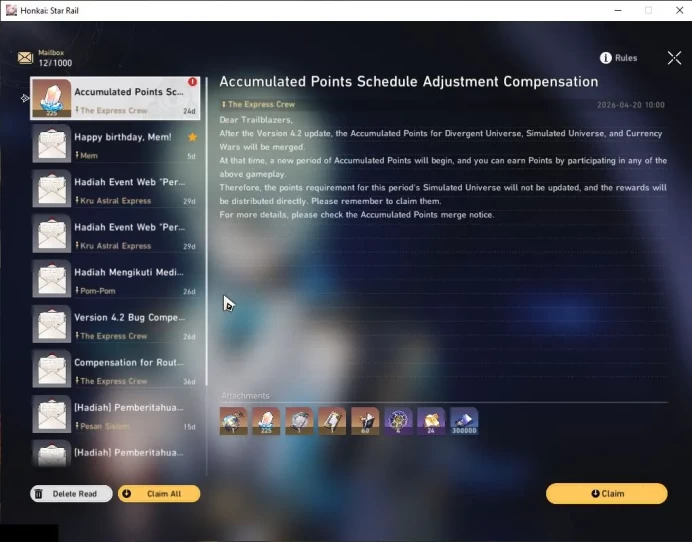Close the mailbox panel with the X icon

674,57
